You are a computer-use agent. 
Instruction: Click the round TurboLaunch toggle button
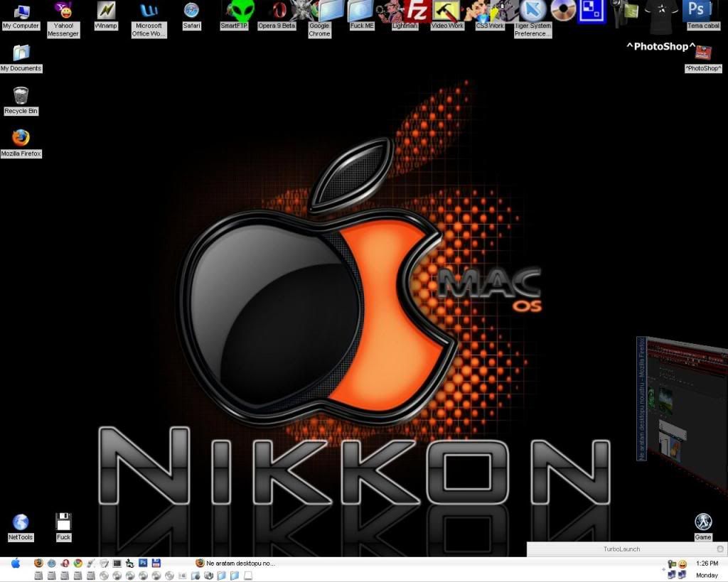(x=720, y=549)
